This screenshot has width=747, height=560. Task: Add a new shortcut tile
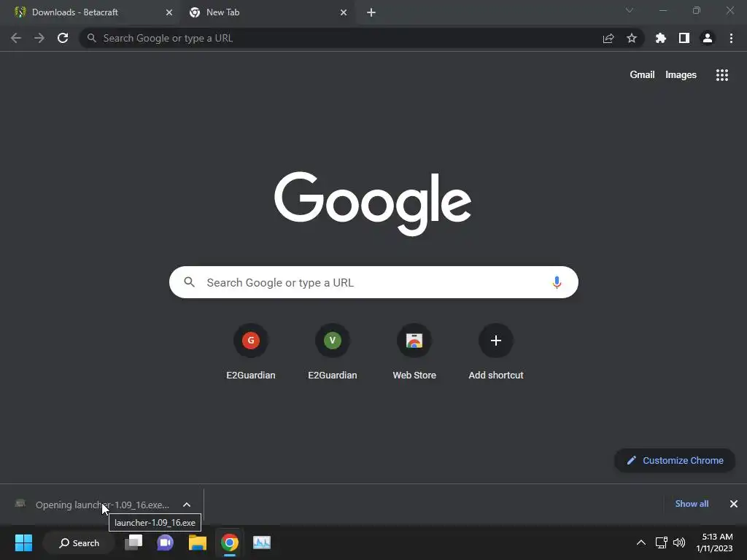tap(496, 352)
